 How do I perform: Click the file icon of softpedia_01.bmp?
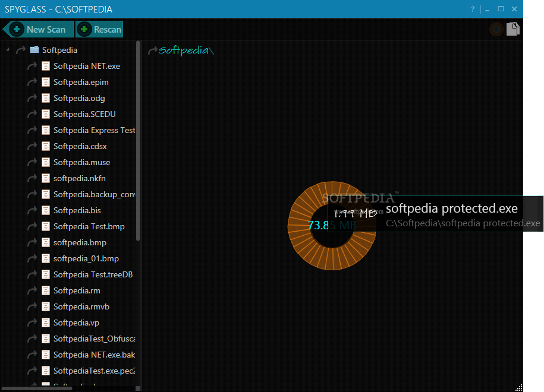pyautogui.click(x=45, y=258)
